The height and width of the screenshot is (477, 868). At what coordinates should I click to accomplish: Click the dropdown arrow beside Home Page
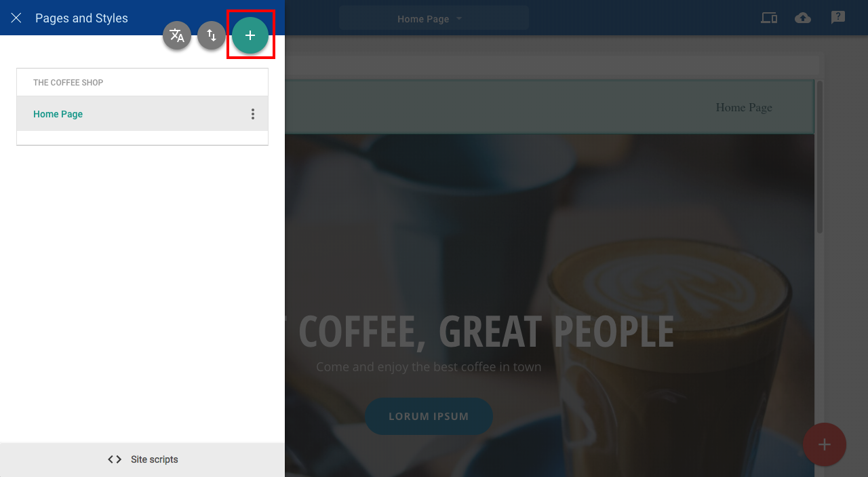[x=459, y=18]
